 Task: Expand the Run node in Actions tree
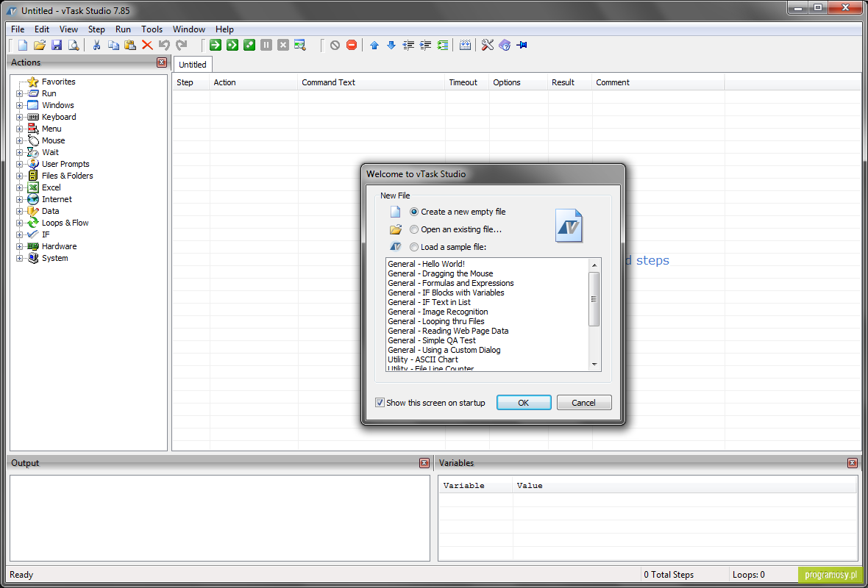pyautogui.click(x=19, y=94)
